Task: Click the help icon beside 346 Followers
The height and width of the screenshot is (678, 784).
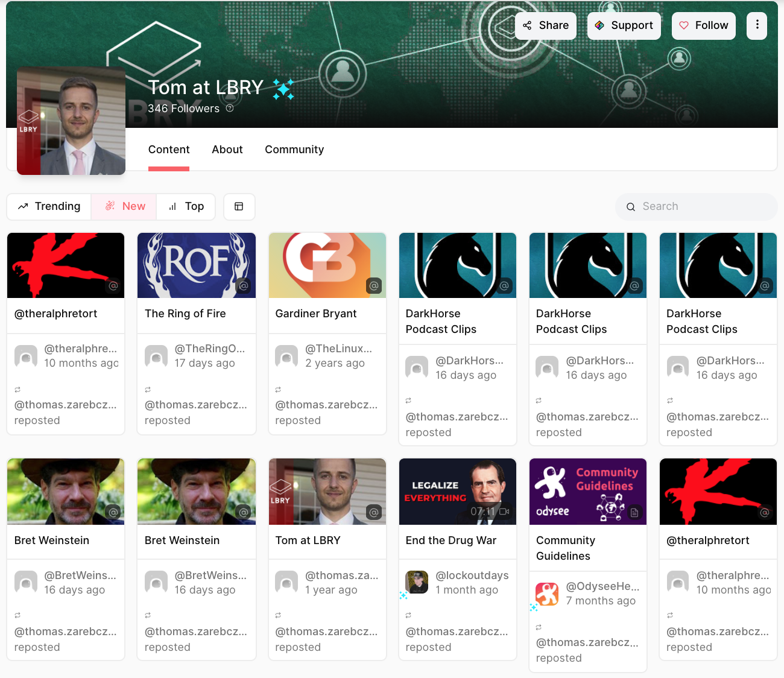Action: click(230, 109)
